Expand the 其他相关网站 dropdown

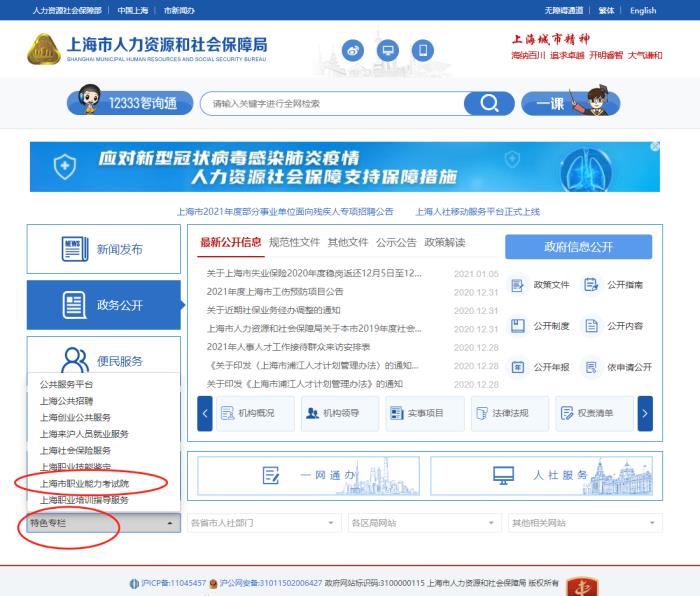coord(583,523)
